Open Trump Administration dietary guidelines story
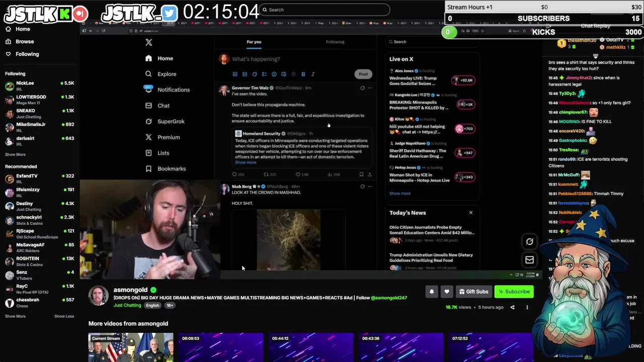Image resolution: width=644 pixels, height=362 pixels. click(432, 261)
